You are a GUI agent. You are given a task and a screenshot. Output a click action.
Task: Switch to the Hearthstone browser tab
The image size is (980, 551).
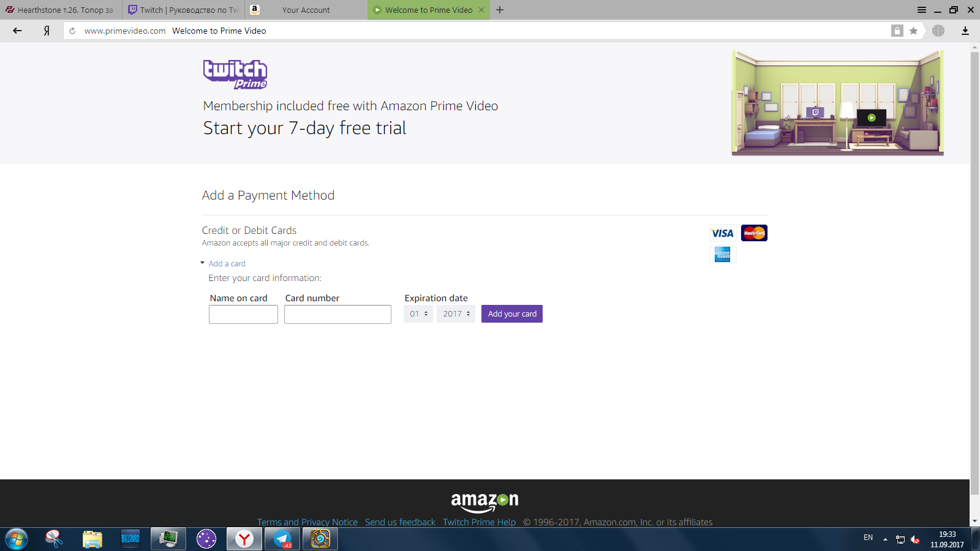pyautogui.click(x=60, y=10)
